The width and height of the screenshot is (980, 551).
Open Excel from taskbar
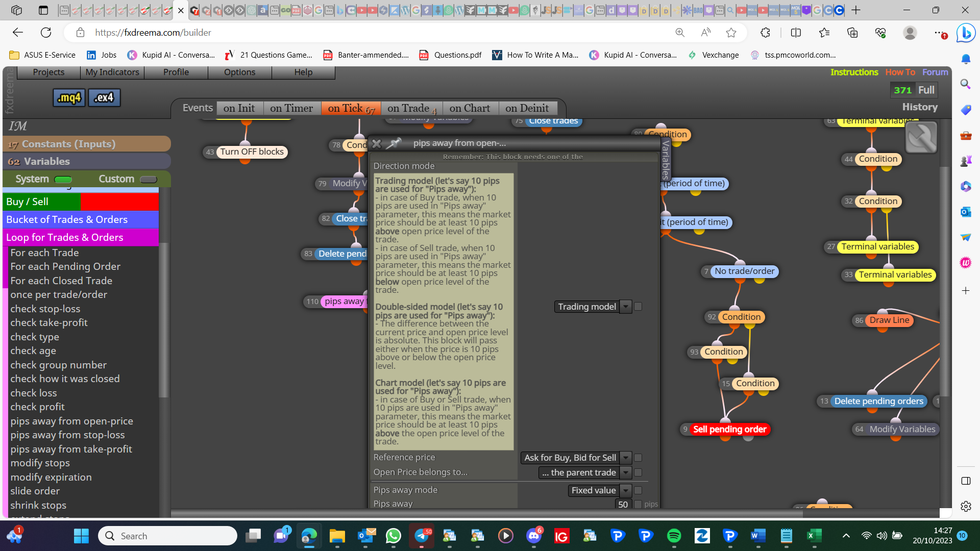tap(814, 536)
